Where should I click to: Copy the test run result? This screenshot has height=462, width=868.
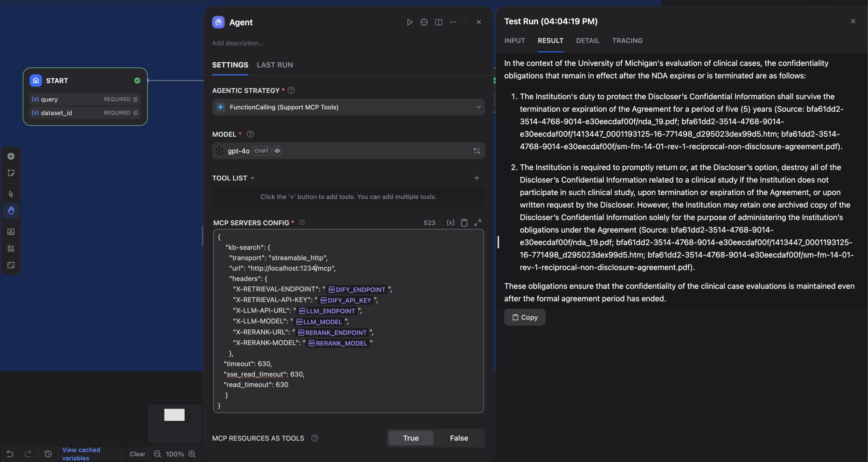(524, 317)
